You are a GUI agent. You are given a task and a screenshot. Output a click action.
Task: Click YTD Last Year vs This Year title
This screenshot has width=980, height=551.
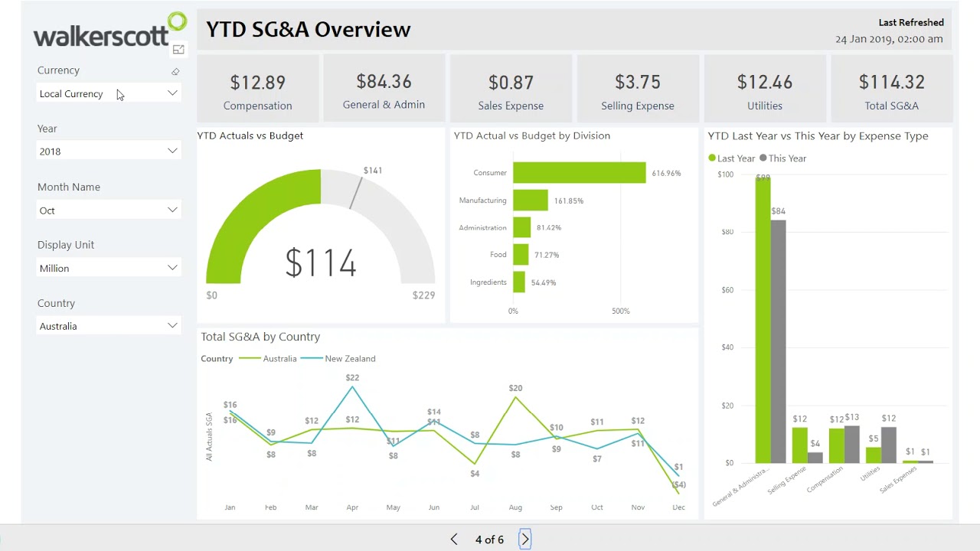818,135
